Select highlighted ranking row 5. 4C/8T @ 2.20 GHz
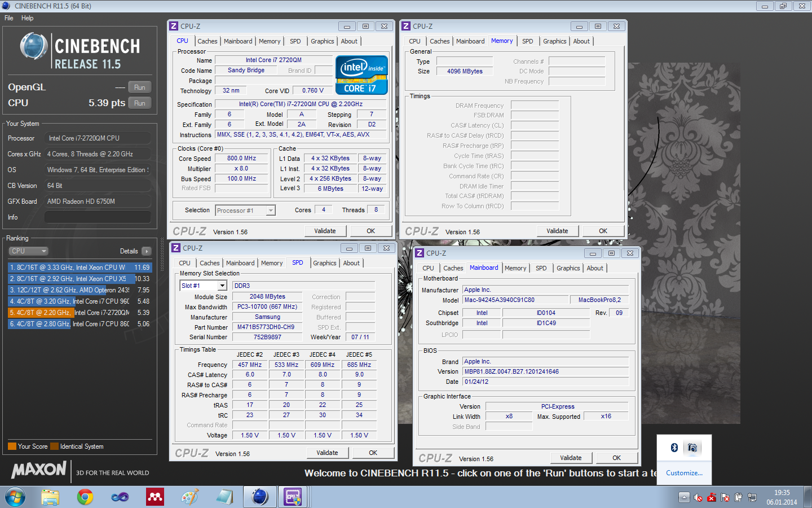 click(x=80, y=313)
